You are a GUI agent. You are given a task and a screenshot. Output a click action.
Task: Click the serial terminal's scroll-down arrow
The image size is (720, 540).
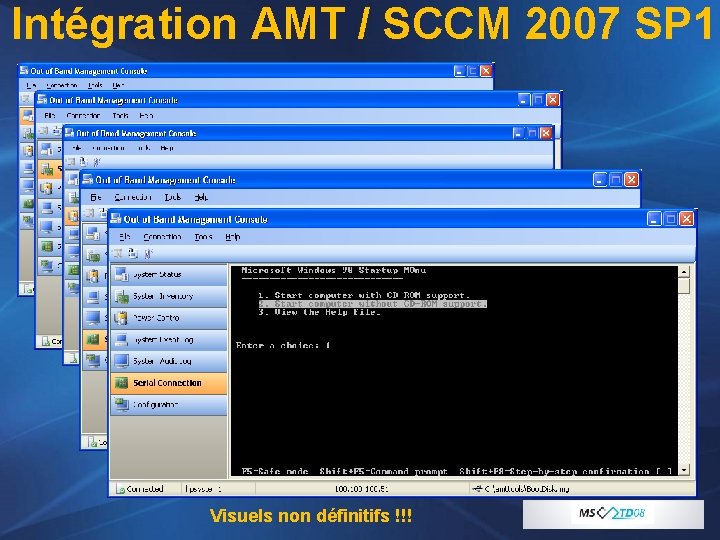coord(684,471)
